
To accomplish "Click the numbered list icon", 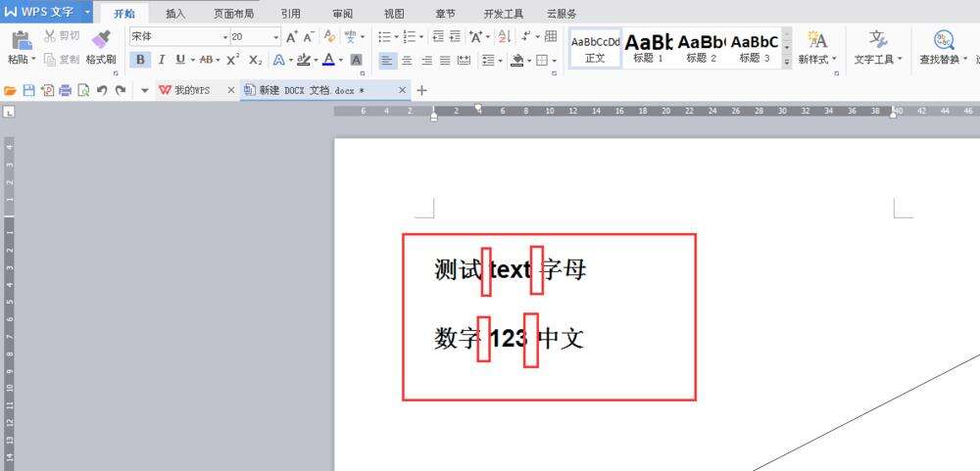I will (410, 37).
